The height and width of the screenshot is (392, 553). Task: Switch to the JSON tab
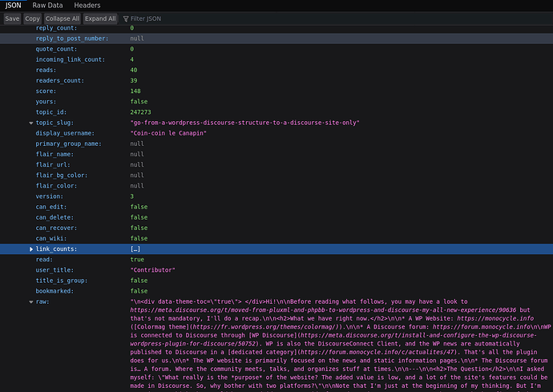[x=13, y=6]
